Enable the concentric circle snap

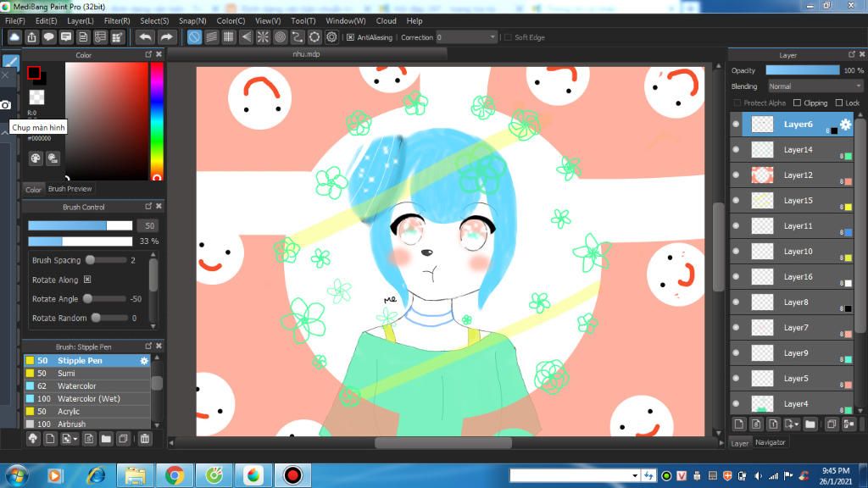pyautogui.click(x=280, y=37)
